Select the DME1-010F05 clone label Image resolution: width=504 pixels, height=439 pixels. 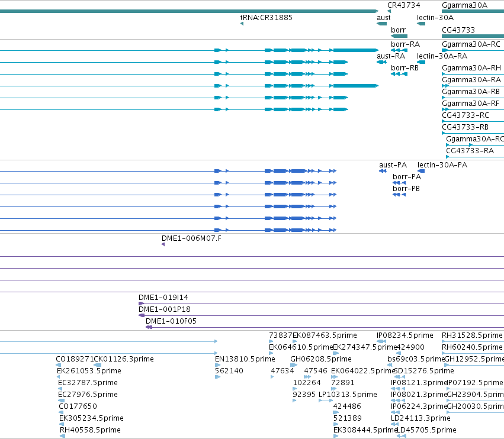tap(171, 321)
